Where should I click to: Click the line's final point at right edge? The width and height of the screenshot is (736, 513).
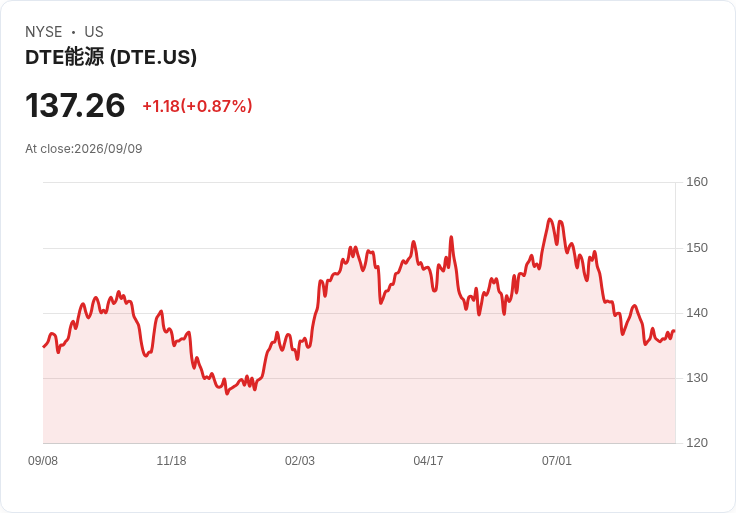(675, 331)
